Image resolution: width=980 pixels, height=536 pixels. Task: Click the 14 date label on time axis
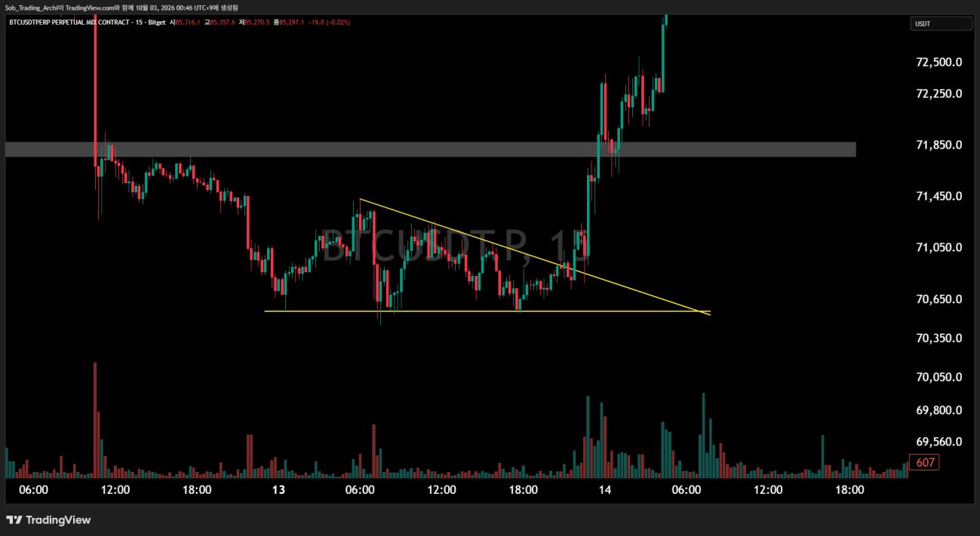(x=605, y=489)
